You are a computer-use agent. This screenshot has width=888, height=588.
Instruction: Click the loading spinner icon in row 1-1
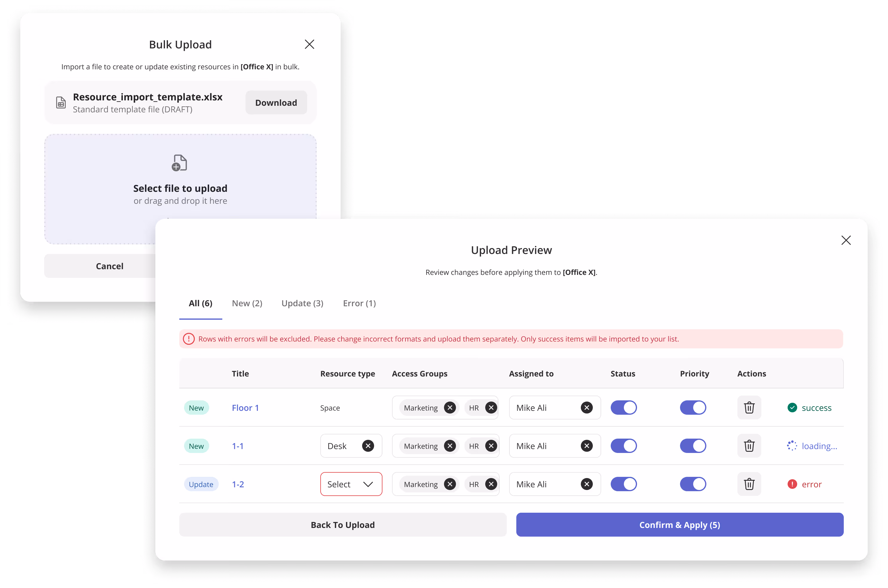pos(792,446)
